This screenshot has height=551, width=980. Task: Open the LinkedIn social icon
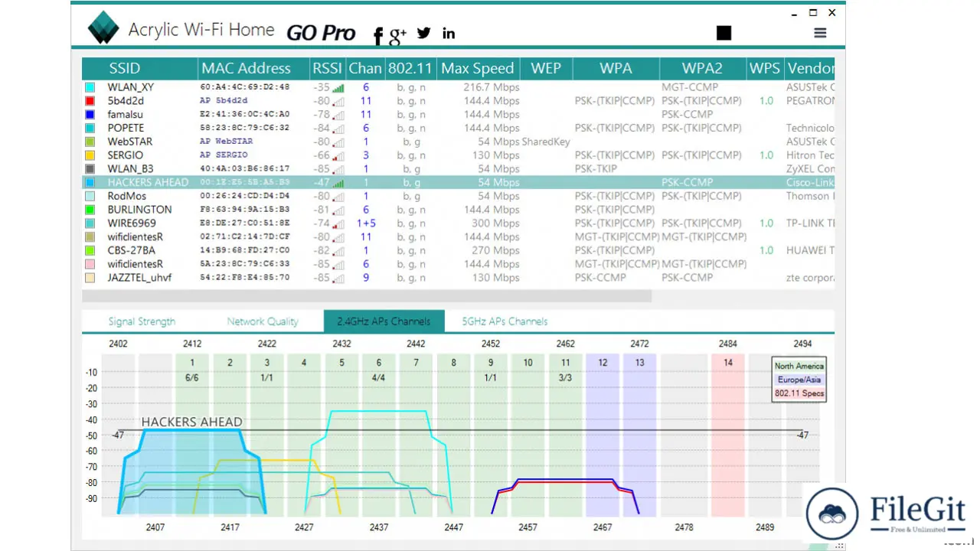[449, 33]
